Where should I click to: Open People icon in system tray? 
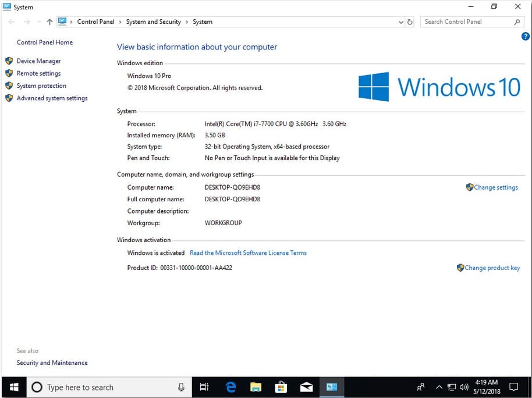click(421, 387)
